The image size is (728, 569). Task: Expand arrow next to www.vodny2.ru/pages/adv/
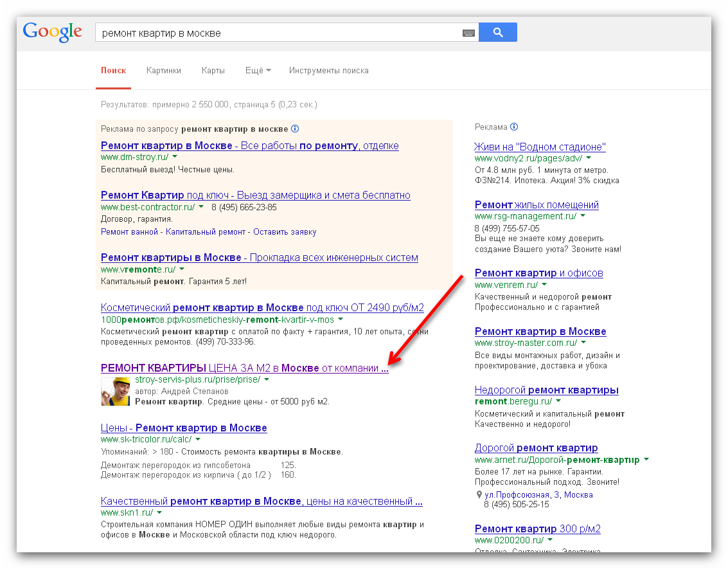(589, 158)
